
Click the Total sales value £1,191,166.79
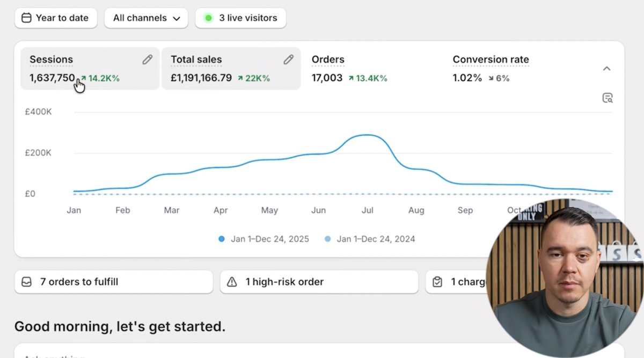(x=201, y=78)
